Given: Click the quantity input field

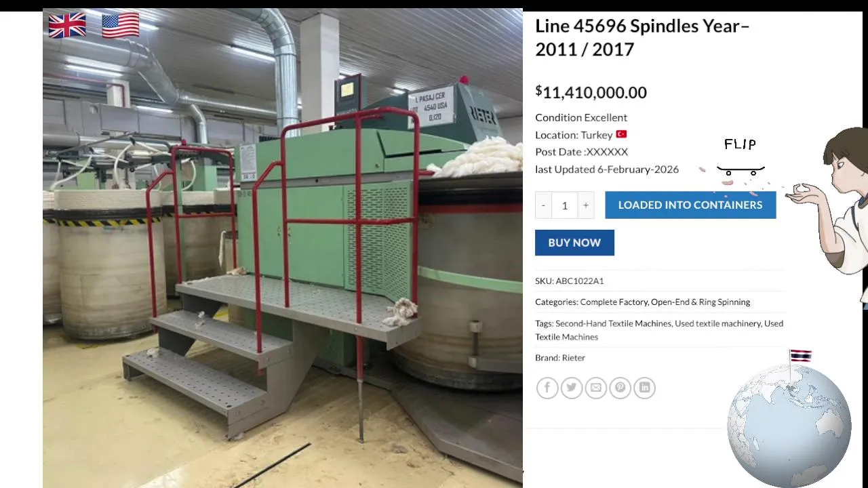Looking at the screenshot, I should pyautogui.click(x=564, y=205).
